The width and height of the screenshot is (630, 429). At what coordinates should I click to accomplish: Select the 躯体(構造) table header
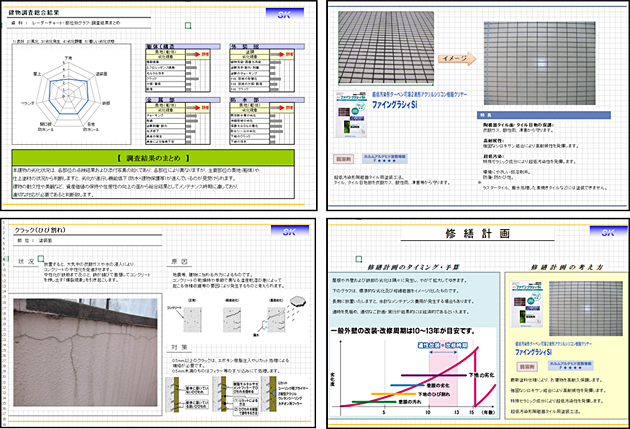(183, 47)
